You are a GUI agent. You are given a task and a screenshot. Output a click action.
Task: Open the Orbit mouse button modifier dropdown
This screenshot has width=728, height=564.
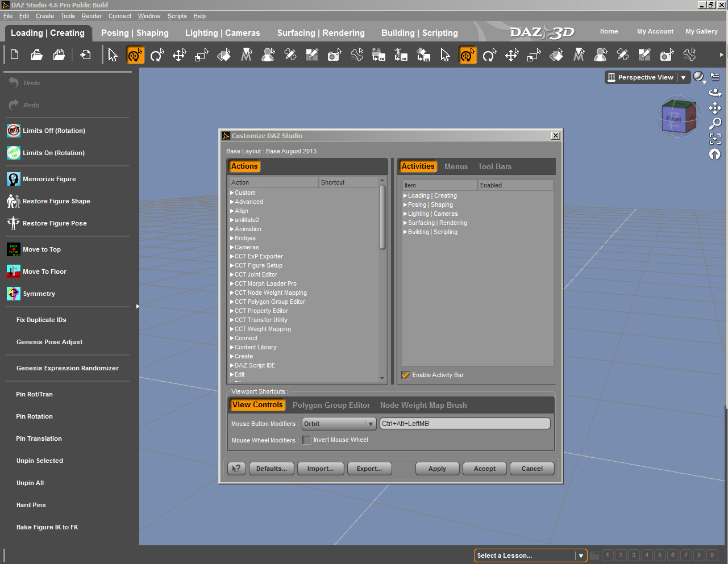click(x=339, y=424)
